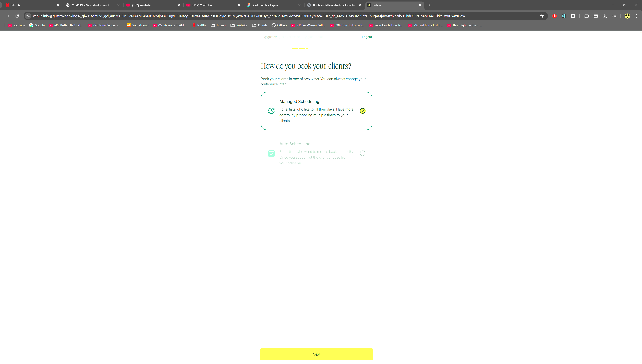
Task: Expand the DJ sets bookmarks folder
Action: 260,25
